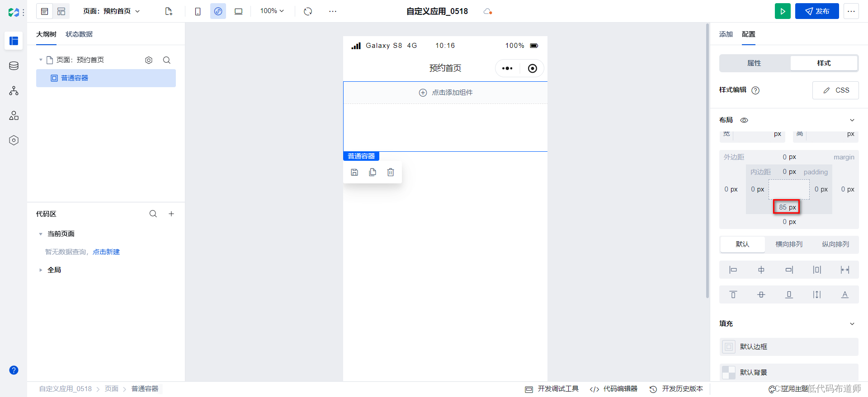
Task: Click the 发布 publish button
Action: coord(817,11)
